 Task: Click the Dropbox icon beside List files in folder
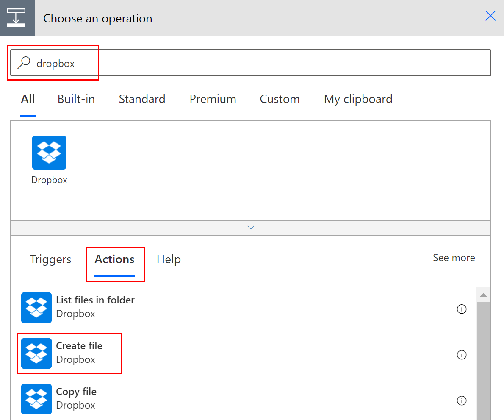point(36,308)
